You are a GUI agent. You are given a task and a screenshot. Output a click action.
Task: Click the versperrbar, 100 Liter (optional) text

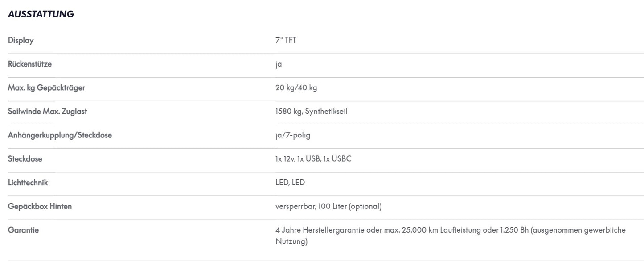[x=328, y=206]
